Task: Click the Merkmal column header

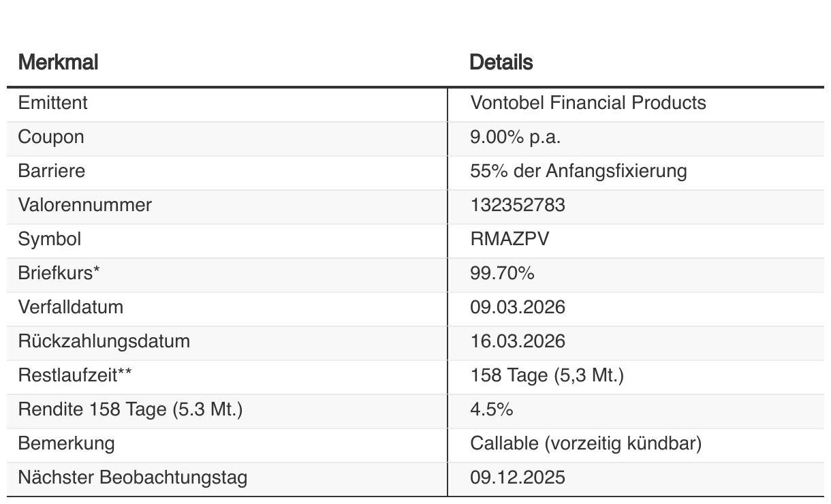Action: 59,63
